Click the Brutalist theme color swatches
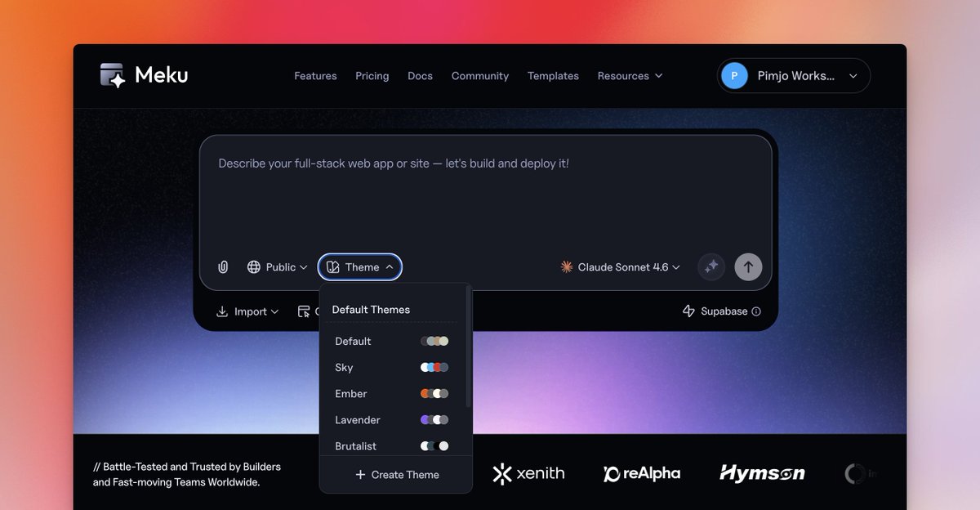This screenshot has height=510, width=980. 434,446
